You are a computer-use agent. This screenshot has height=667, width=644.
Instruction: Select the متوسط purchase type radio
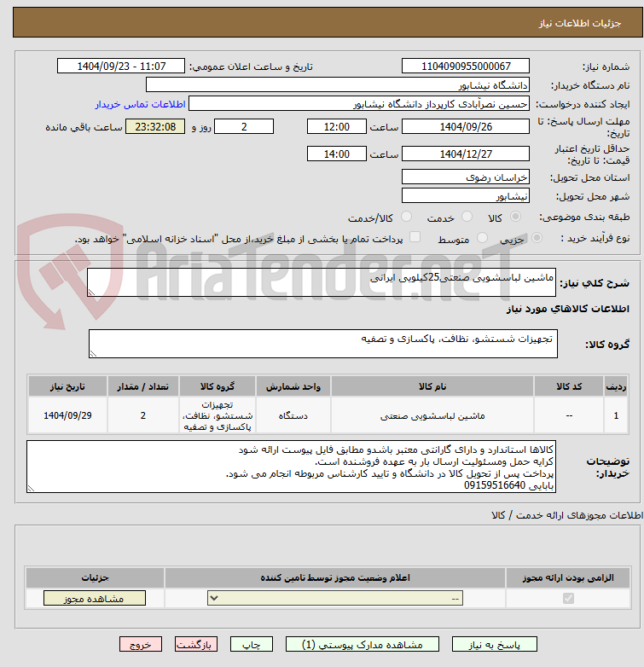click(x=482, y=238)
